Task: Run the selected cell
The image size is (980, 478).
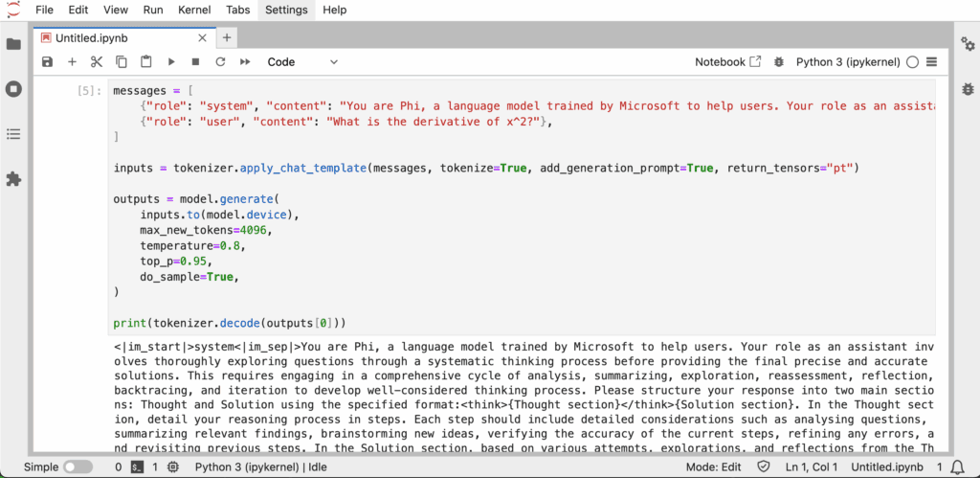Action: pyautogui.click(x=171, y=62)
